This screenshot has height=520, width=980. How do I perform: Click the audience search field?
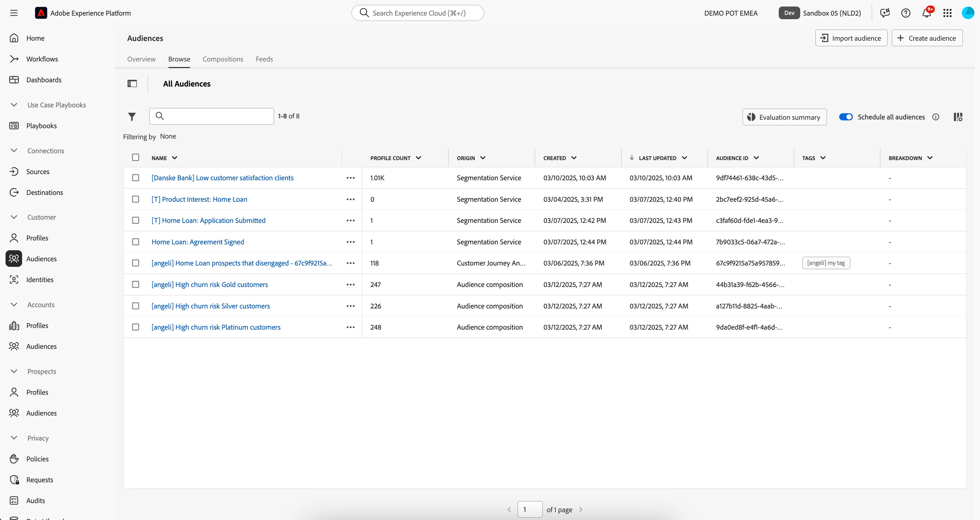click(212, 116)
